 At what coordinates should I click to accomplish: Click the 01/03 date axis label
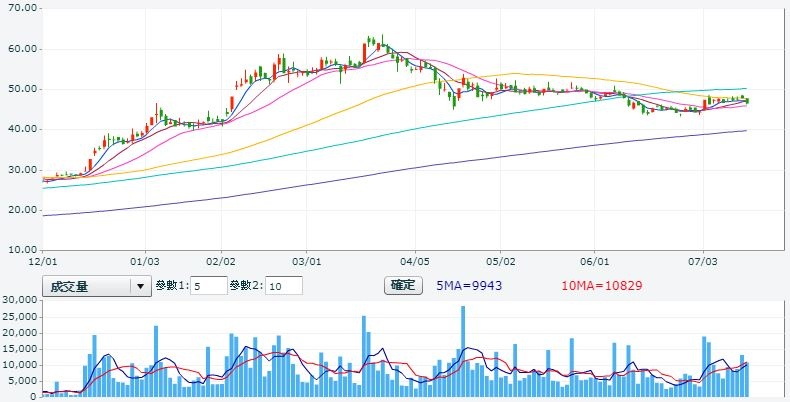145,262
